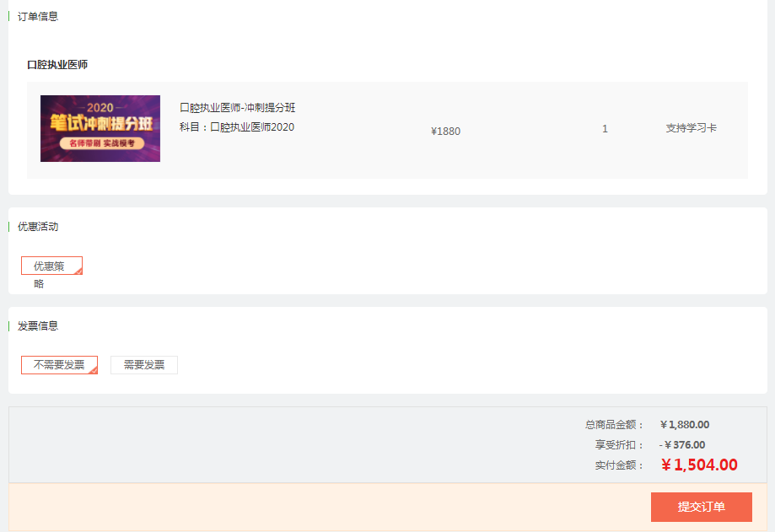The width and height of the screenshot is (775, 532).
Task: Click the selected corner mark on 优惠策
Action: pyautogui.click(x=78, y=271)
